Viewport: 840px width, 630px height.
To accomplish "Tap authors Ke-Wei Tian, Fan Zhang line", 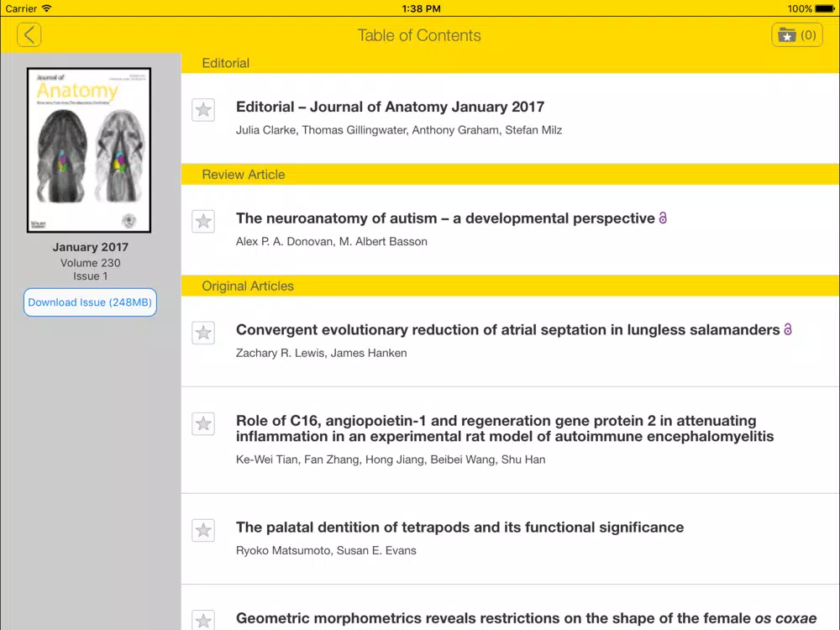I will tap(391, 459).
